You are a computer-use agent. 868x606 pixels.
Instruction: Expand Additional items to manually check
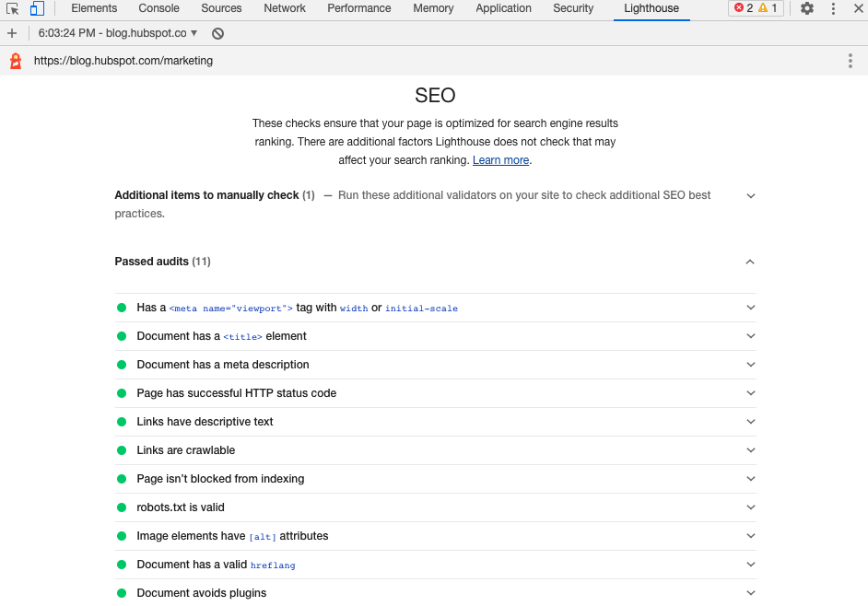[750, 195]
